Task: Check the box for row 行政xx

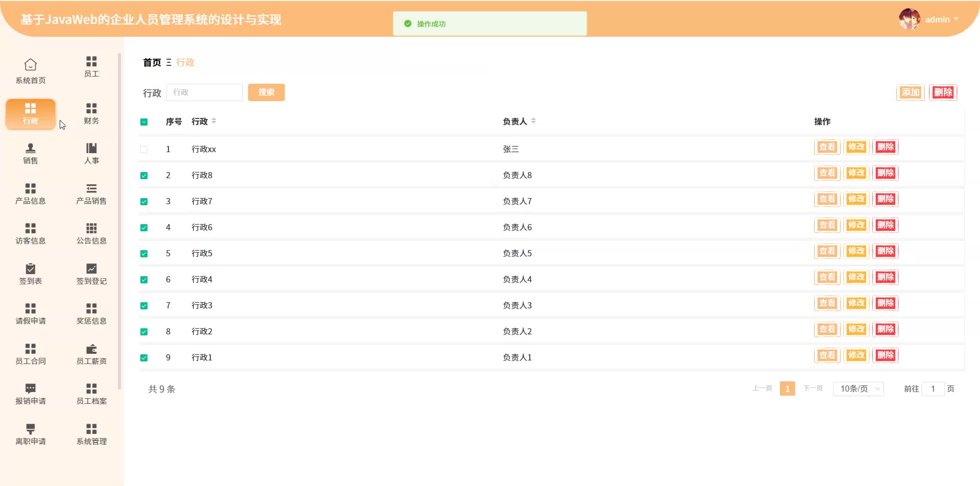Action: tap(144, 150)
